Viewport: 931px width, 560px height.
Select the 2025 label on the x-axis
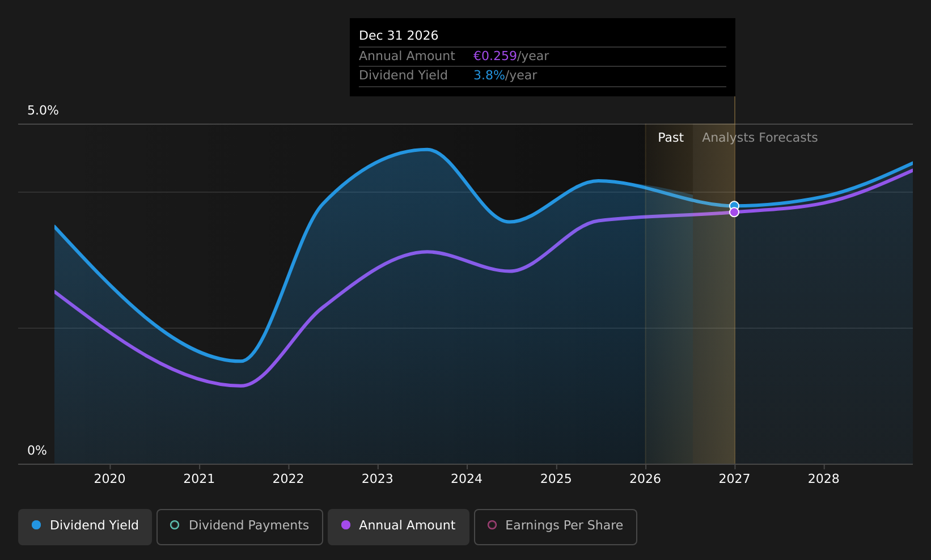(556, 479)
